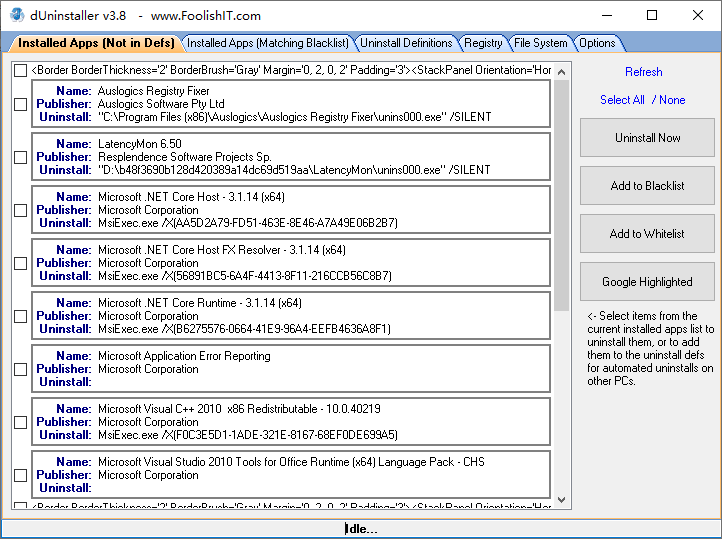
Task: Open the File System tab
Action: tap(541, 43)
